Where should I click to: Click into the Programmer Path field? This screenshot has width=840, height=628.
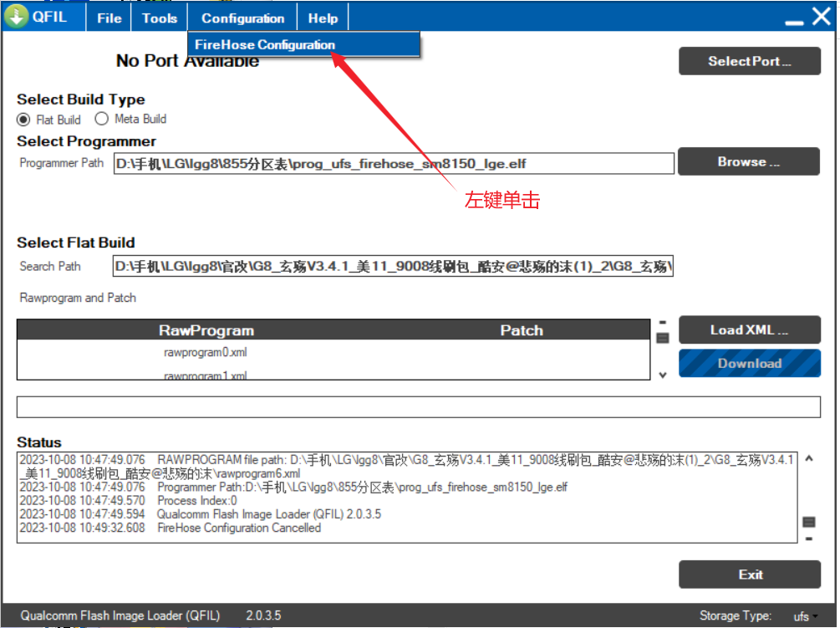(x=393, y=164)
